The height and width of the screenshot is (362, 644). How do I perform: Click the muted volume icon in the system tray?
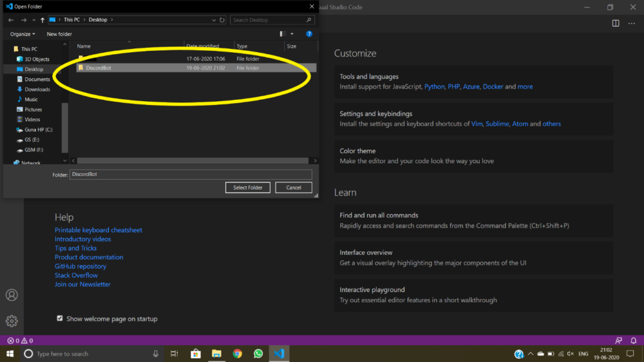[x=570, y=354]
